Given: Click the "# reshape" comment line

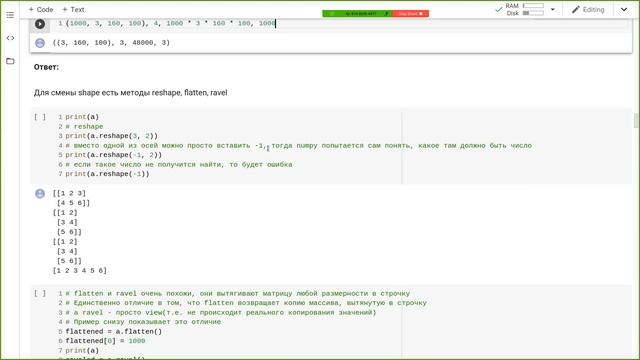Looking at the screenshot, I should click(84, 127).
